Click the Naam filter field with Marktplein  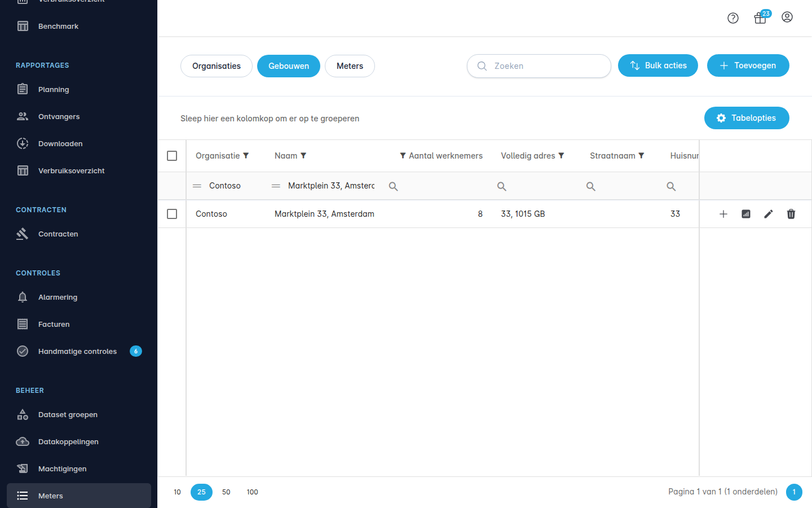tap(331, 186)
